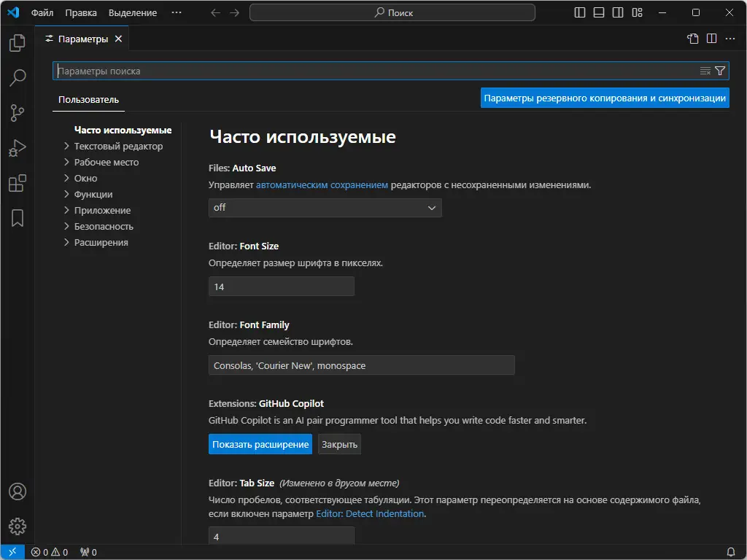Screen dimensions: 747x560
Task: Click inside the Editor: Font Size field
Action: click(281, 287)
